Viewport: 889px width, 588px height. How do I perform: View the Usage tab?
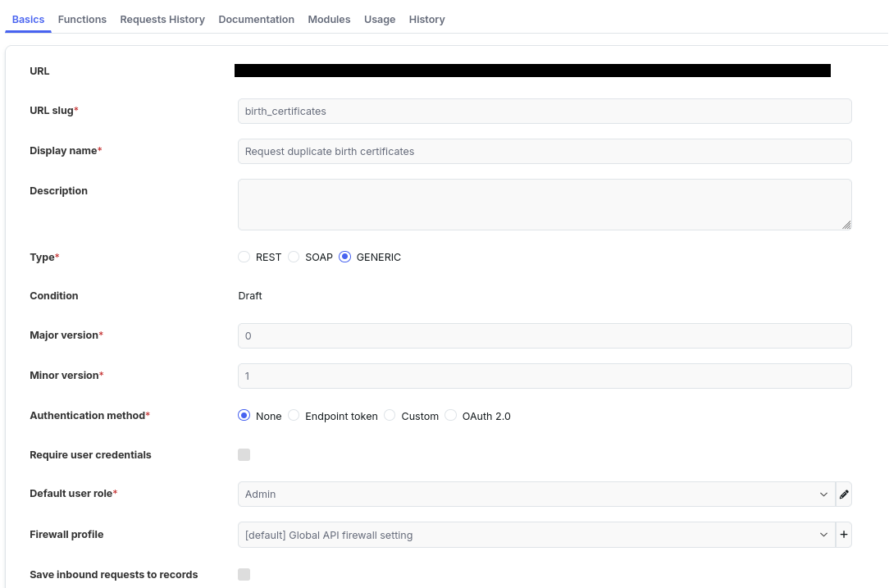click(380, 20)
